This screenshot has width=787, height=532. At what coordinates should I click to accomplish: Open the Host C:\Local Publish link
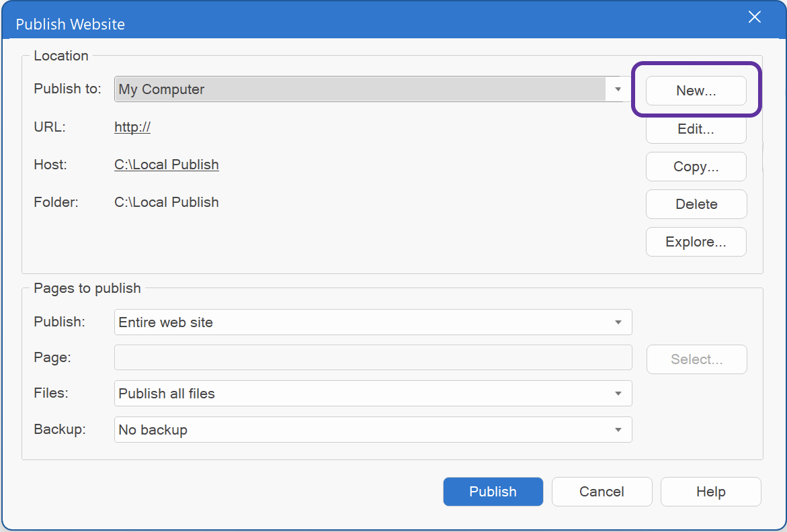(167, 165)
